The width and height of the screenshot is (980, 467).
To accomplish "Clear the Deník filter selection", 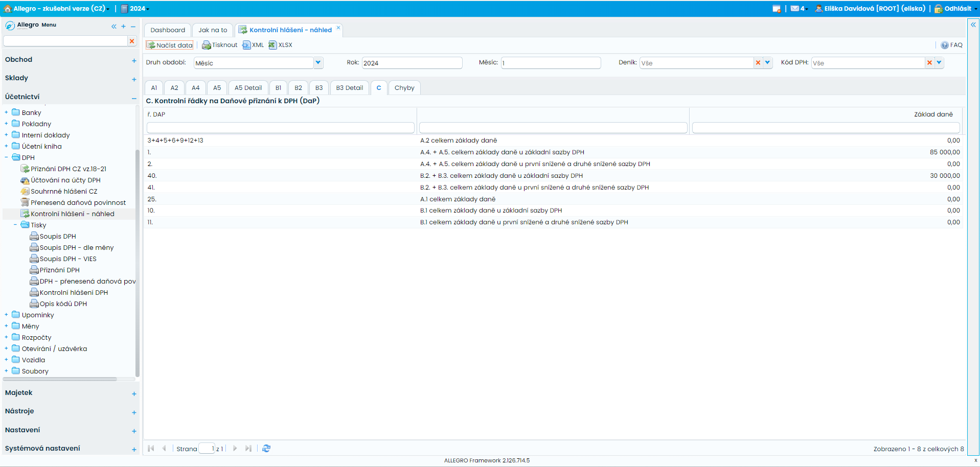I will tap(758, 63).
